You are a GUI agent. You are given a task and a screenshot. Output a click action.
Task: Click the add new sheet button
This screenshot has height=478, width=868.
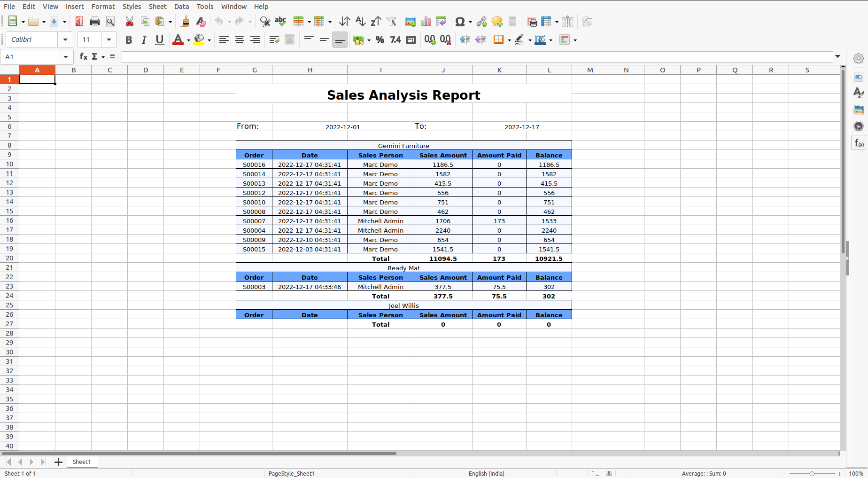(58, 462)
